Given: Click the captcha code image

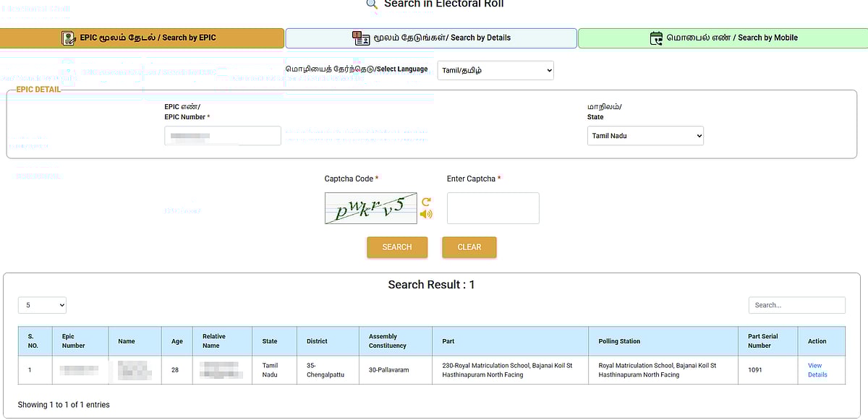Looking at the screenshot, I should tap(370, 208).
